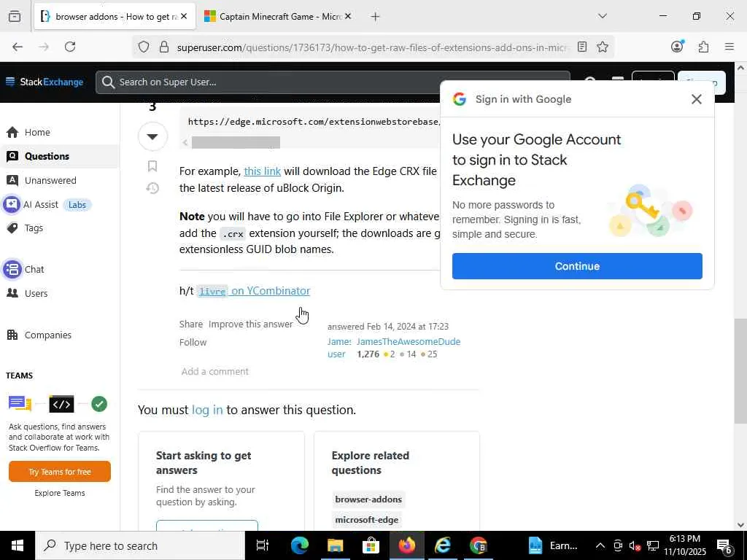
Task: Open Microsoft Store from taskbar
Action: [371, 545]
